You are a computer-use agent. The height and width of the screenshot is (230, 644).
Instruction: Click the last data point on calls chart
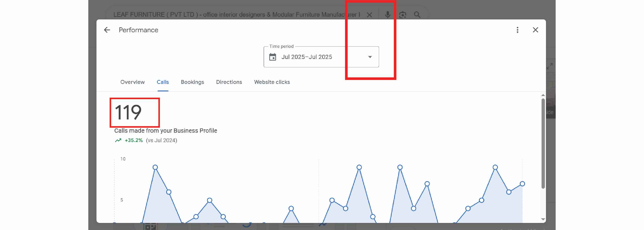click(x=522, y=184)
